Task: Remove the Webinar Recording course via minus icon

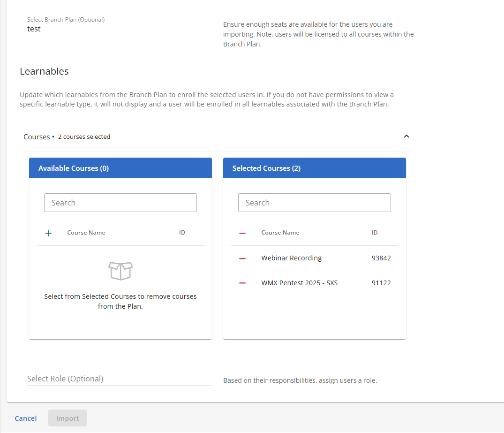Action: [242, 258]
